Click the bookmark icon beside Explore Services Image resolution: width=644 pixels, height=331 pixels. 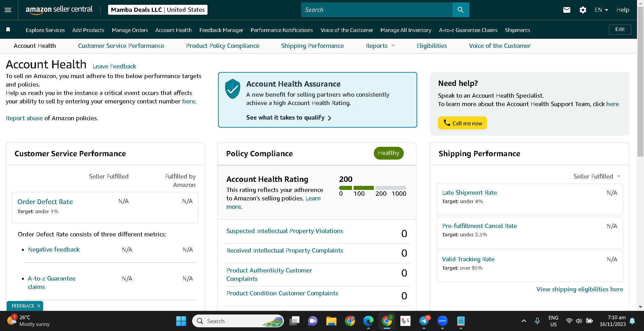(8, 30)
